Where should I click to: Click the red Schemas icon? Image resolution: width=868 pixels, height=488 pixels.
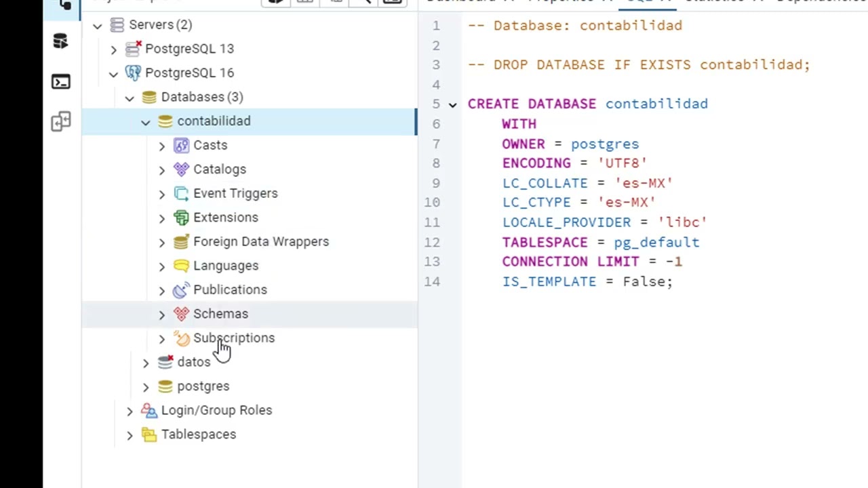(x=181, y=314)
